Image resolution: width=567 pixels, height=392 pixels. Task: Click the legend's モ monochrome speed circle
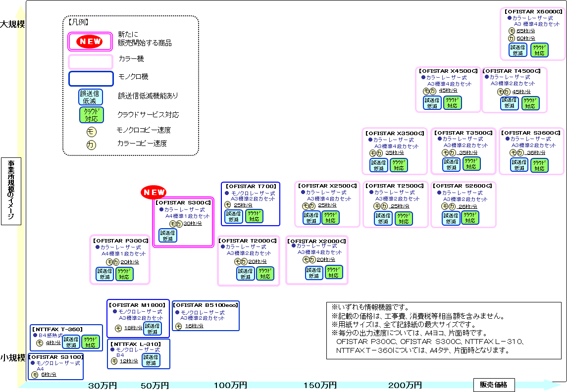click(x=91, y=132)
